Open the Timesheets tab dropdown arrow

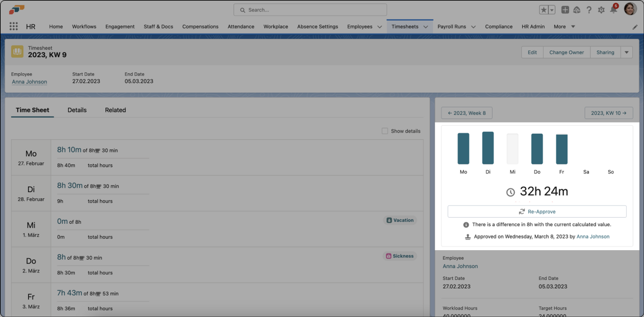click(426, 27)
